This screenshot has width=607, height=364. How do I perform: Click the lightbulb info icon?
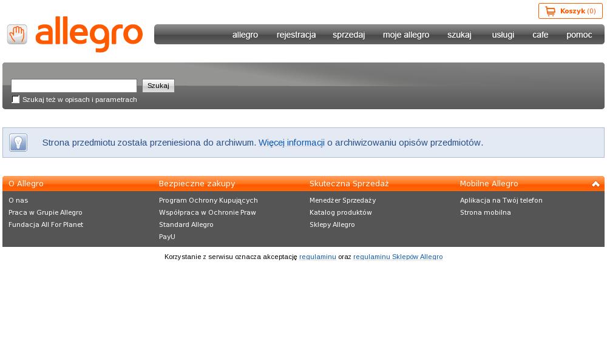[x=18, y=143]
